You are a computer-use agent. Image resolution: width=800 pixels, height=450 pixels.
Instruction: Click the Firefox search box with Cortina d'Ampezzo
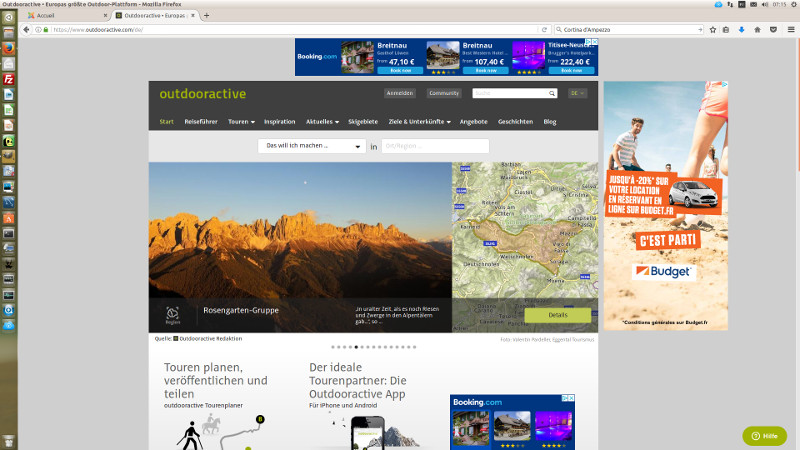628,30
